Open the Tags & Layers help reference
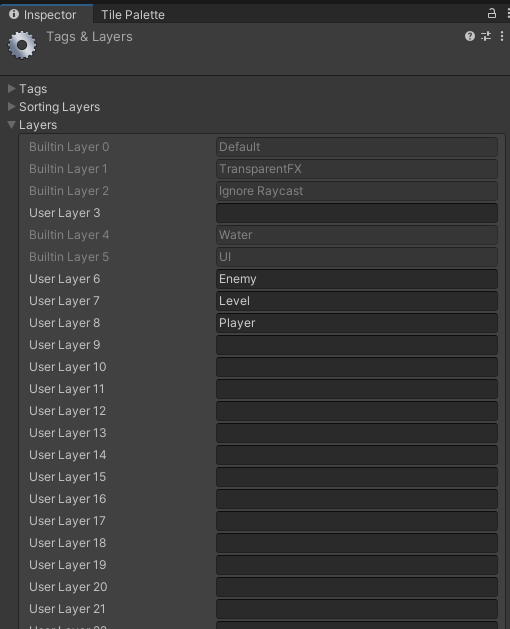510x629 pixels. coord(470,36)
